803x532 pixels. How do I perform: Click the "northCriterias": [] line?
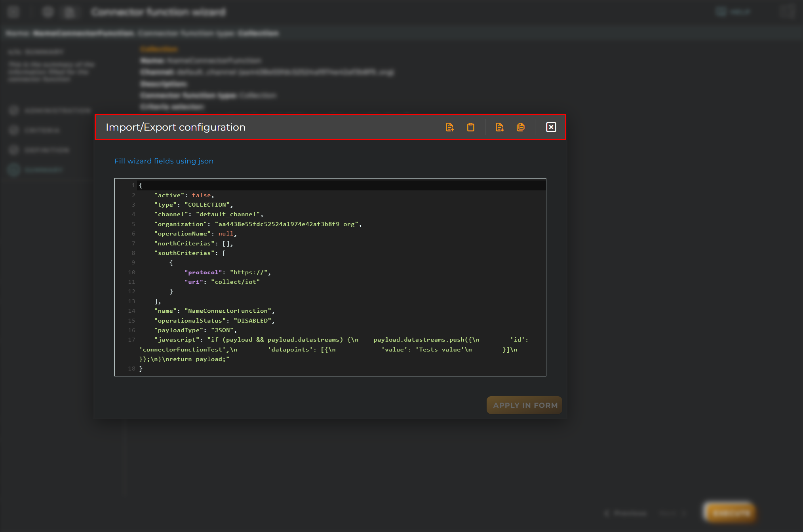coord(194,243)
